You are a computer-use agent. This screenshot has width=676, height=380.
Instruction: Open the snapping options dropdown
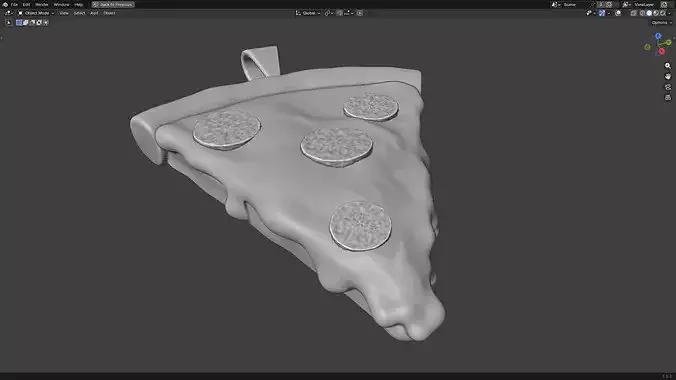[x=349, y=13]
